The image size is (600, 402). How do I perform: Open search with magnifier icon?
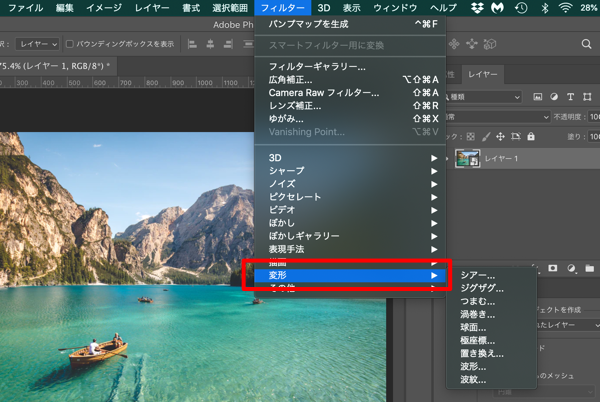(586, 44)
